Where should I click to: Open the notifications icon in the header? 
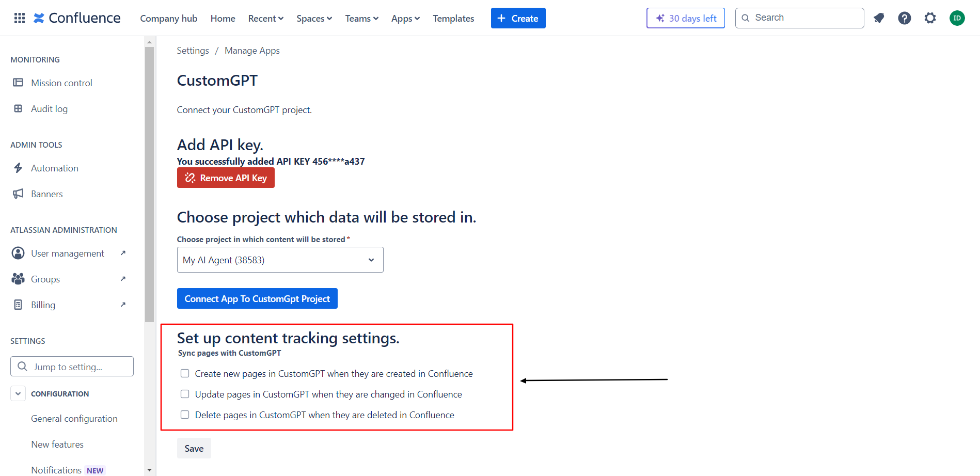[879, 18]
